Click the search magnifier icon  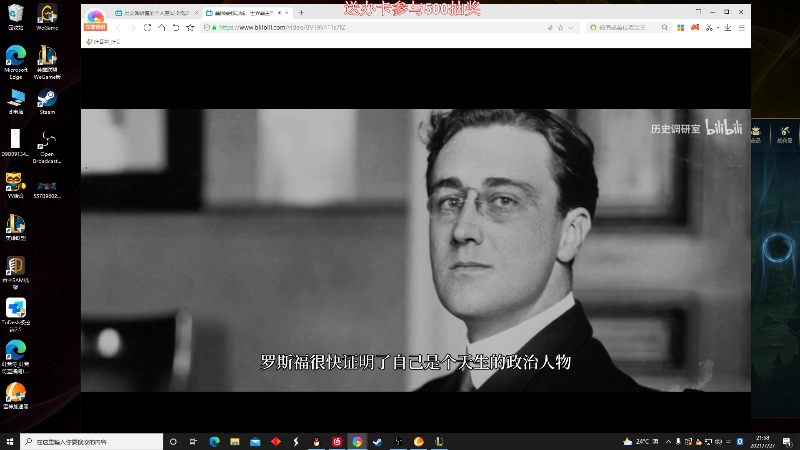point(664,28)
